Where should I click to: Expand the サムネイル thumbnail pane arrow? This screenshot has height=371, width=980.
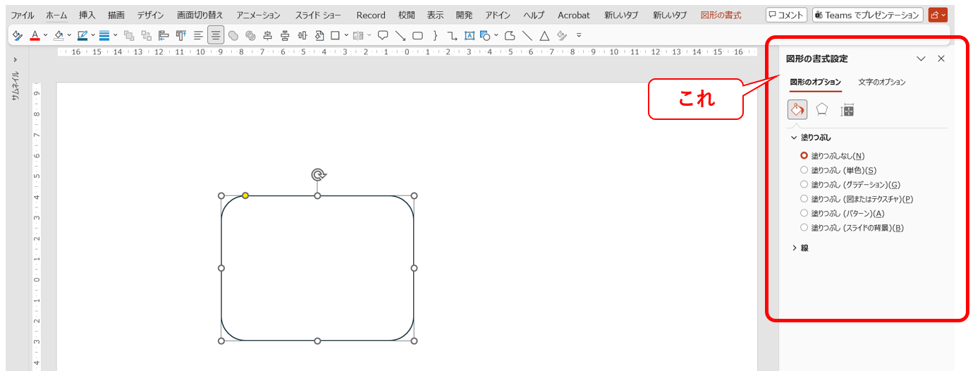[x=16, y=60]
